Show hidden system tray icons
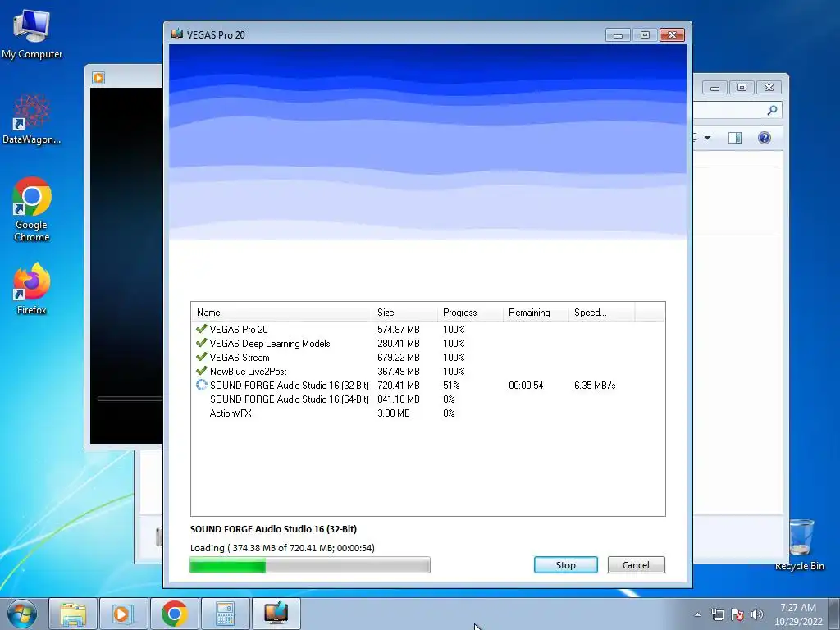This screenshot has width=840, height=630. pyautogui.click(x=697, y=614)
